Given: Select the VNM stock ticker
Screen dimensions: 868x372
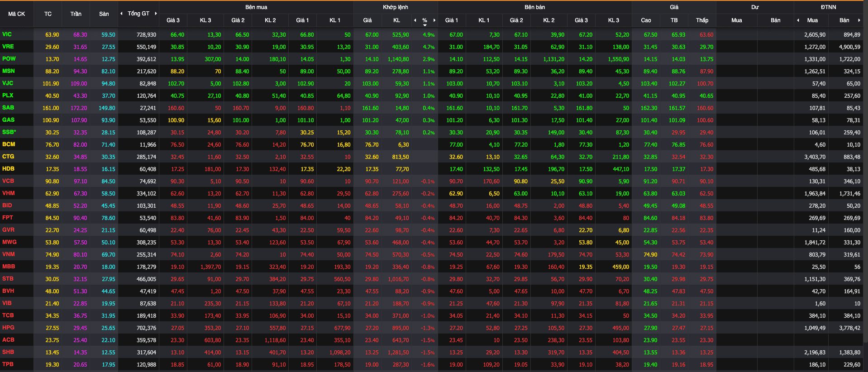Looking at the screenshot, I should 9,254.
